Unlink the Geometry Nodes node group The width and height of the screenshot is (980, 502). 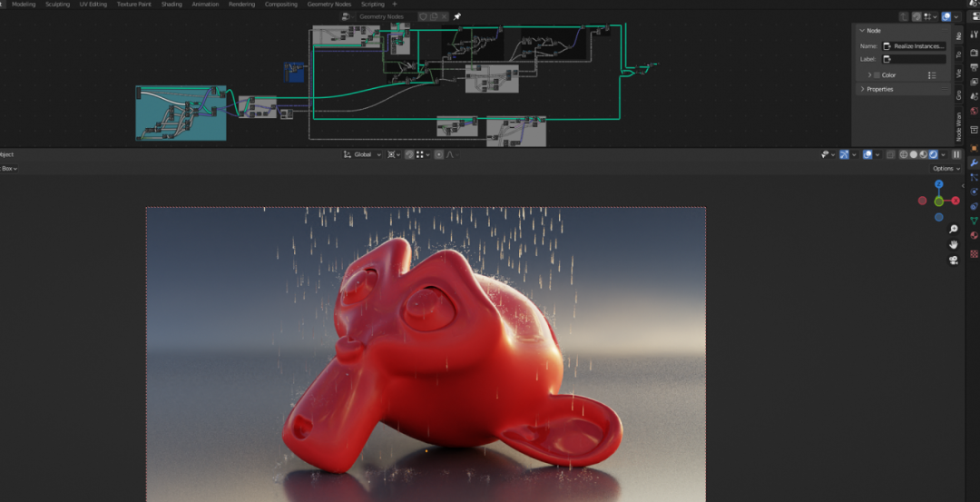click(443, 16)
